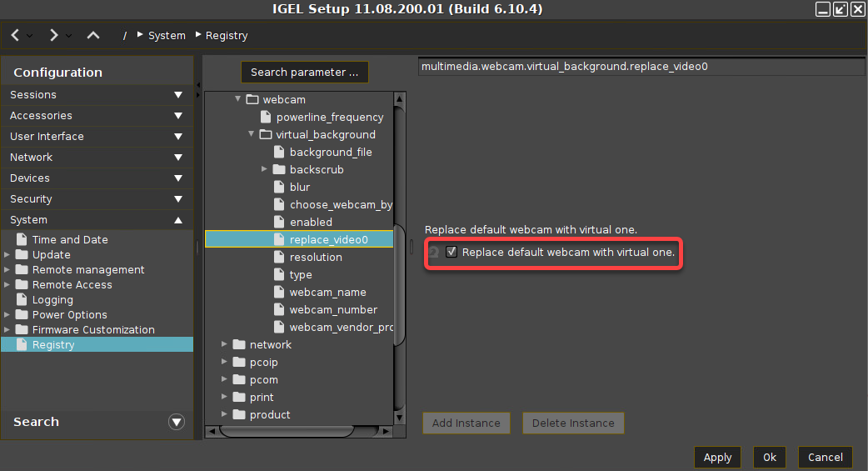The height and width of the screenshot is (471, 868).
Task: Click the round Search panel arrow icon
Action: coord(177,422)
